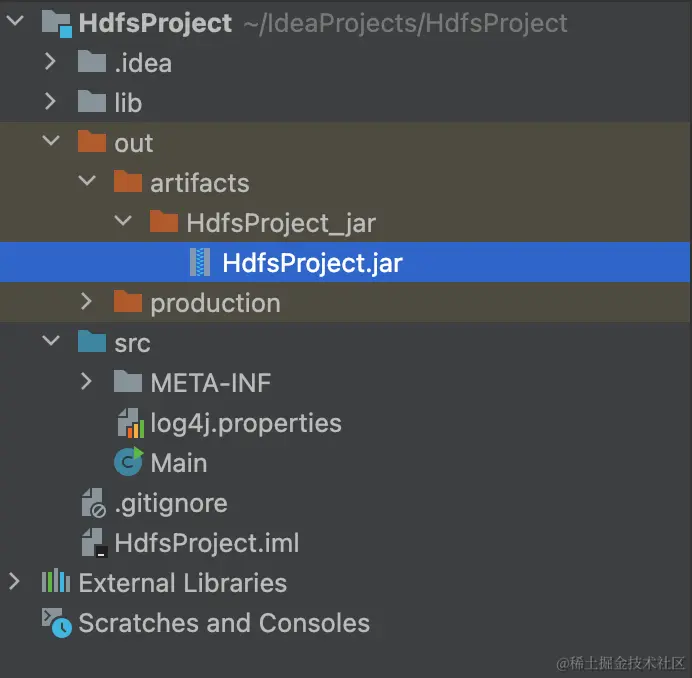
Task: Click the orange production folder icon
Action: click(x=127, y=302)
